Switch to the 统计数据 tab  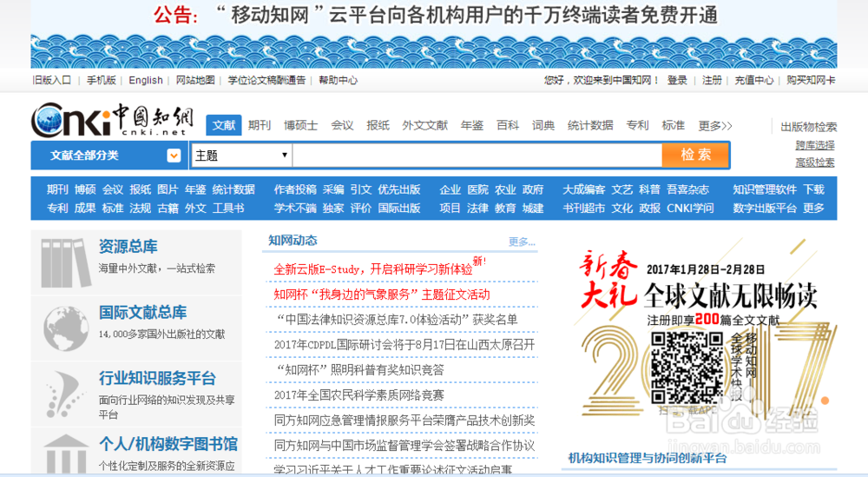[x=590, y=126]
